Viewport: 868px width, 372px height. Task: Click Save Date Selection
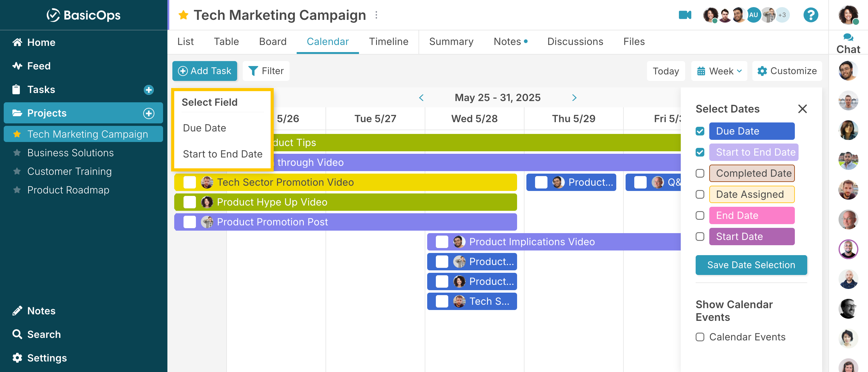pyautogui.click(x=751, y=265)
